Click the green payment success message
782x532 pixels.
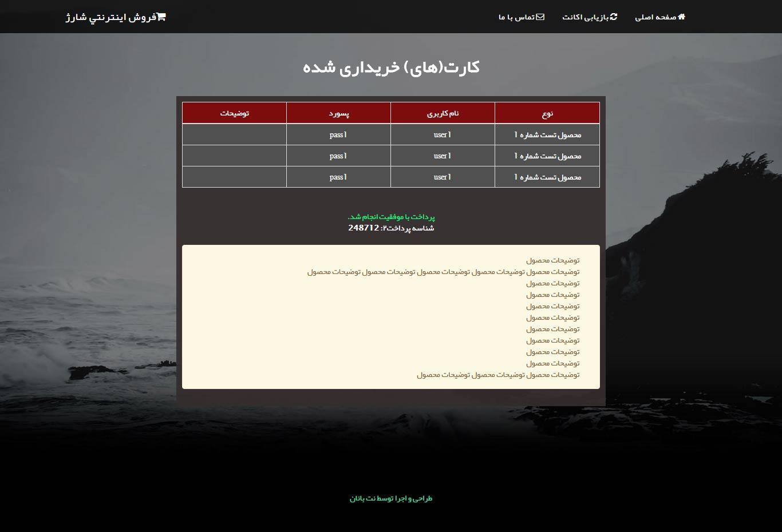(391, 217)
